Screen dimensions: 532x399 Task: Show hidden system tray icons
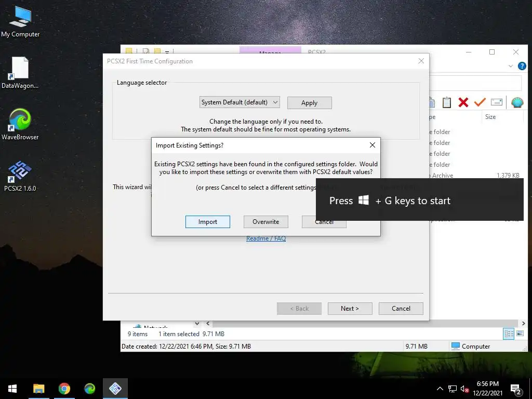click(440, 389)
